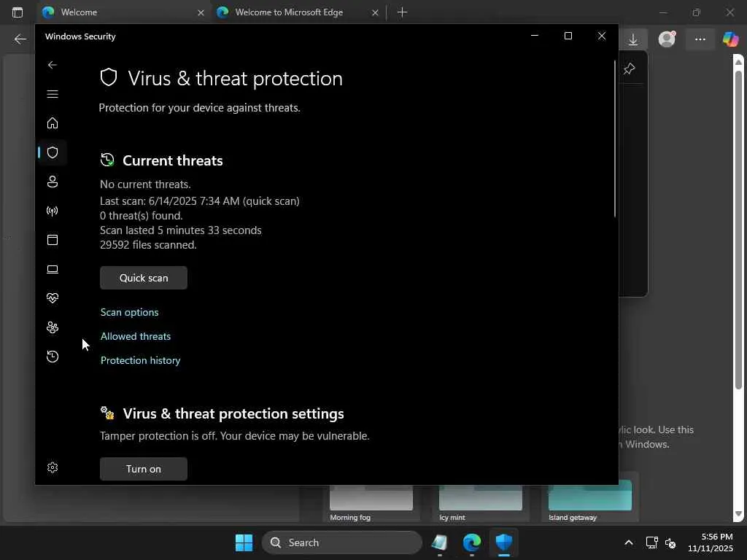The image size is (747, 560).
Task: Open Scan options link
Action: 130,312
